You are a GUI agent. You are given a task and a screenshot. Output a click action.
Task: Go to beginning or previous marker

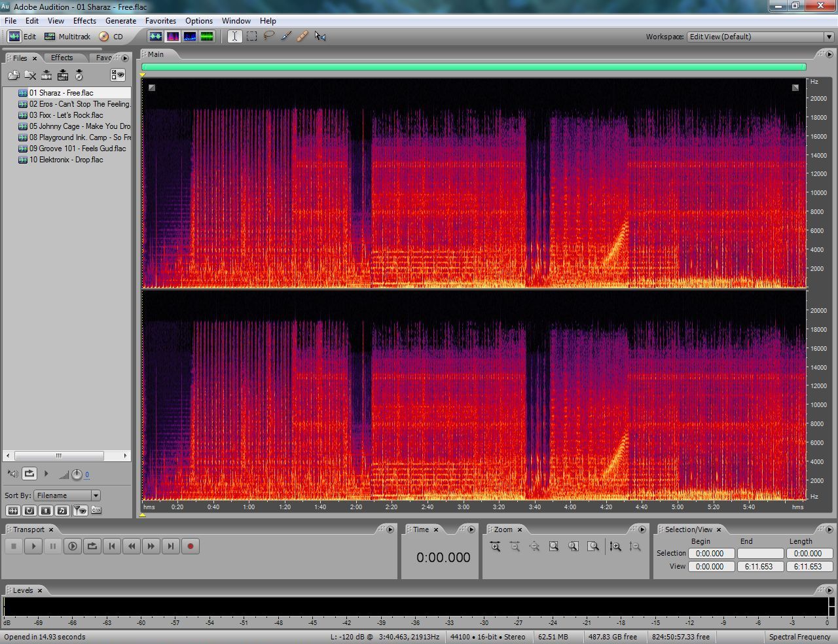pyautogui.click(x=112, y=546)
